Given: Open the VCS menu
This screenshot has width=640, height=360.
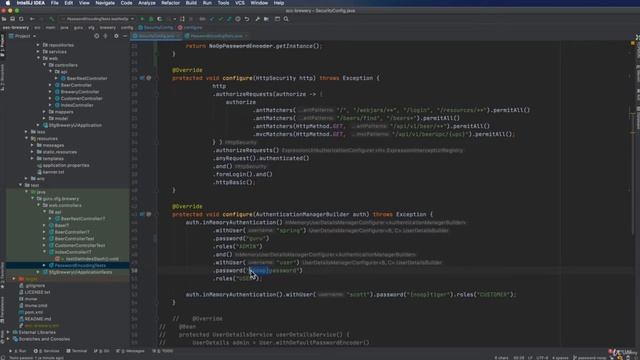Looking at the screenshot, I should (x=240, y=3).
